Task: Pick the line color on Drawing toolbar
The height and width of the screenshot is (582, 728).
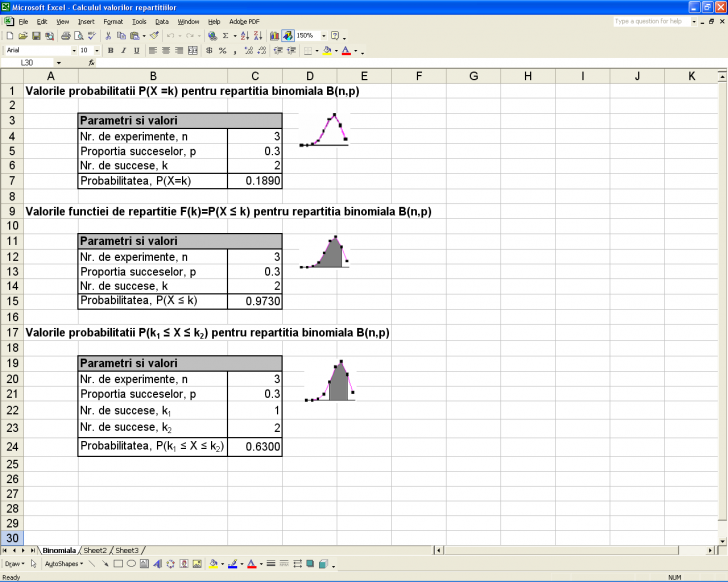Action: click(233, 564)
